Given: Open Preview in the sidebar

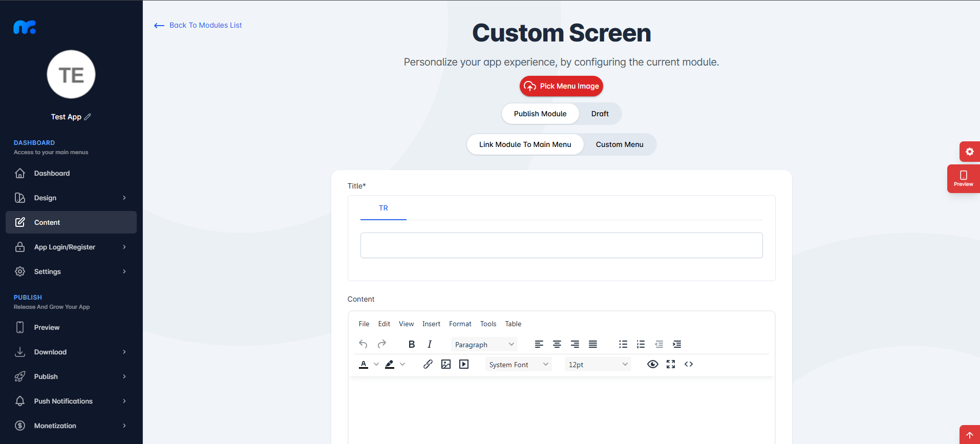Looking at the screenshot, I should click(x=71, y=327).
